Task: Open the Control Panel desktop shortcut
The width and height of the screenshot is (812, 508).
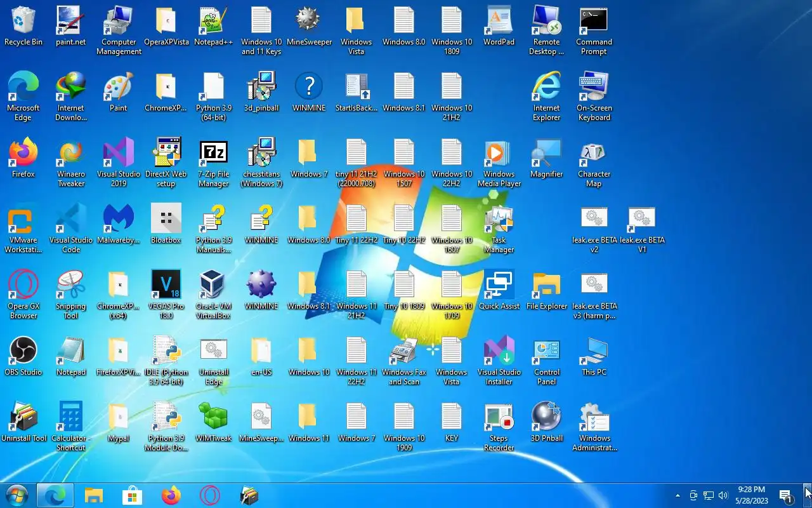Action: 547,361
